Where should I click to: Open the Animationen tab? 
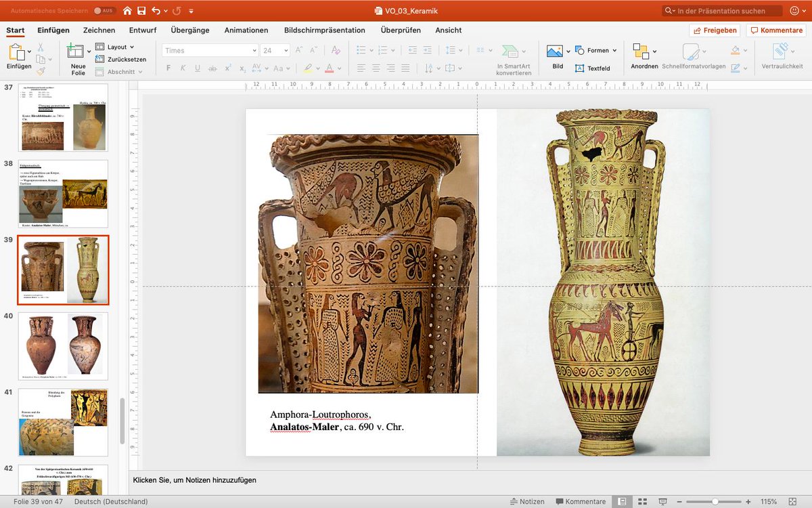246,30
